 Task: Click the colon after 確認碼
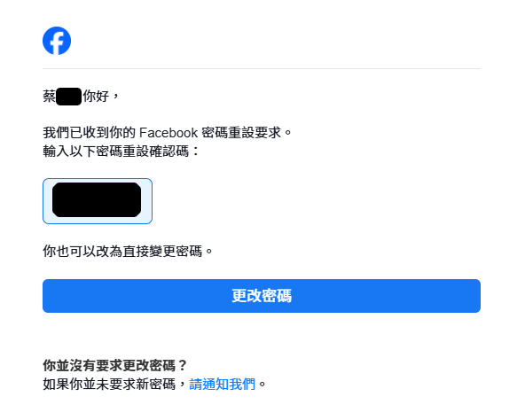pos(195,152)
